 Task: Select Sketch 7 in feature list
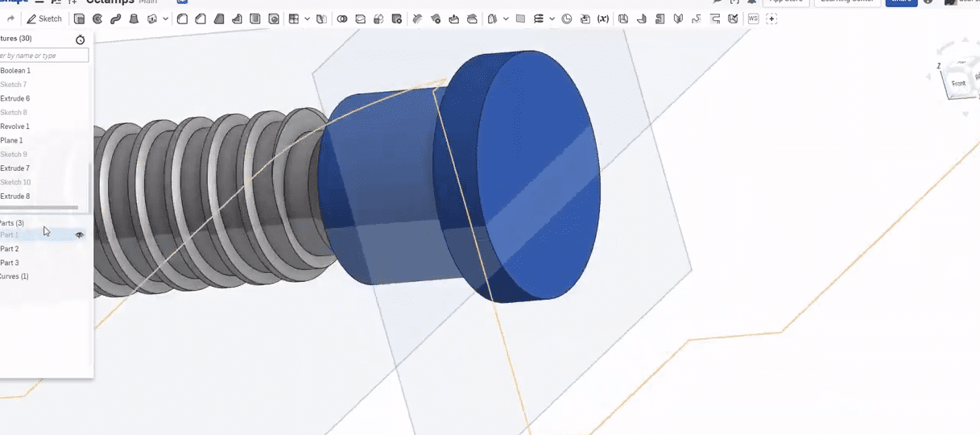pos(14,85)
